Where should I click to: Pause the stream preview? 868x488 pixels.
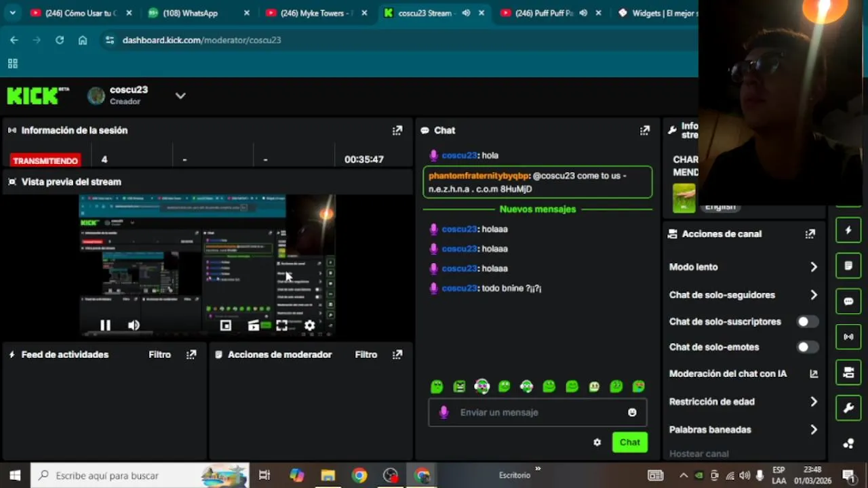105,325
